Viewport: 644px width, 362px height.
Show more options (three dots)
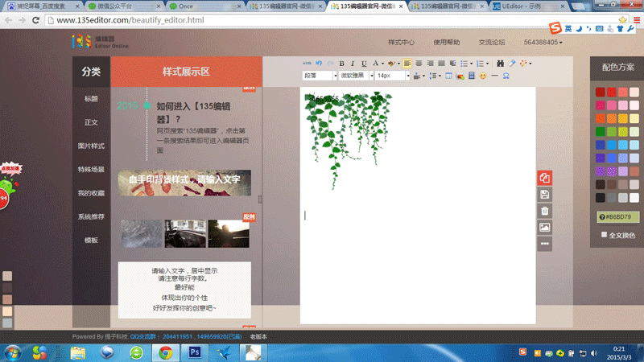click(545, 244)
